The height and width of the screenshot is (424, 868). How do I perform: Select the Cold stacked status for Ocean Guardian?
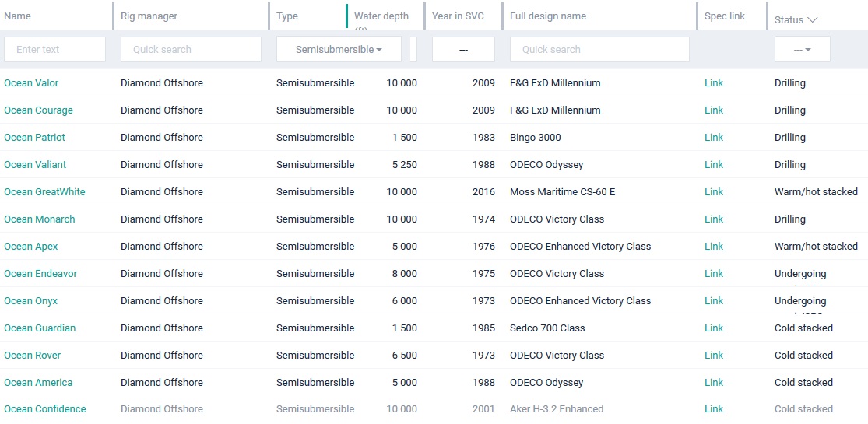click(x=804, y=328)
